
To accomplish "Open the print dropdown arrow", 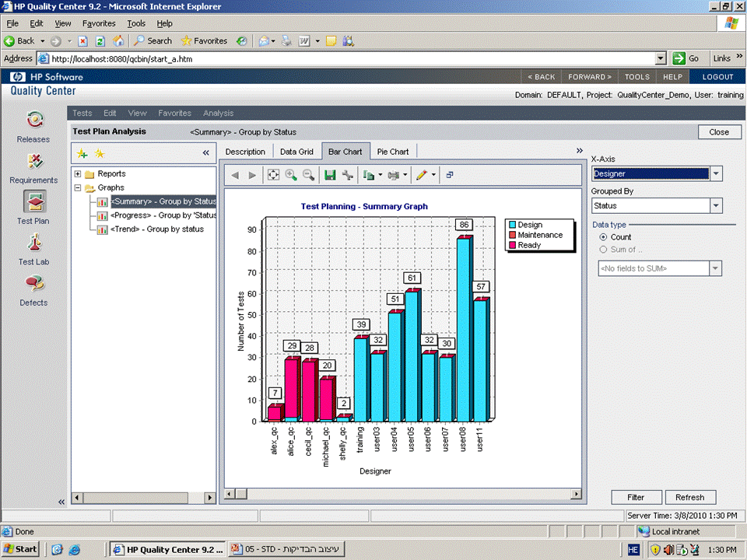I will pyautogui.click(x=405, y=175).
